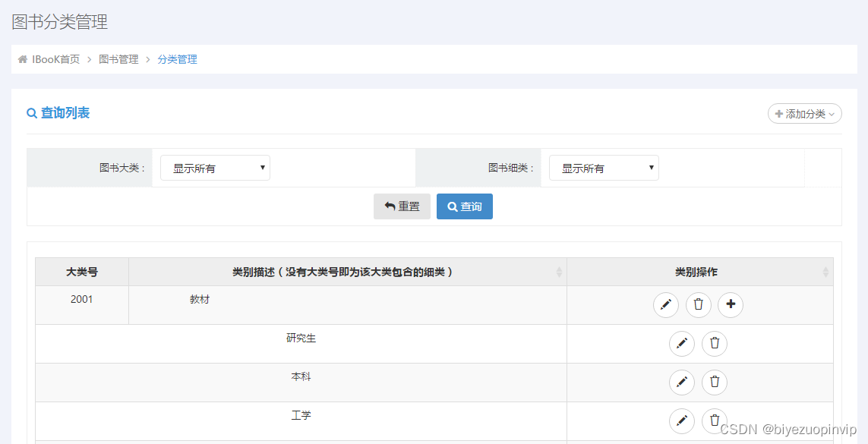Image resolution: width=868 pixels, height=444 pixels.
Task: Delete the 研究生 subcategory
Action: click(x=715, y=344)
